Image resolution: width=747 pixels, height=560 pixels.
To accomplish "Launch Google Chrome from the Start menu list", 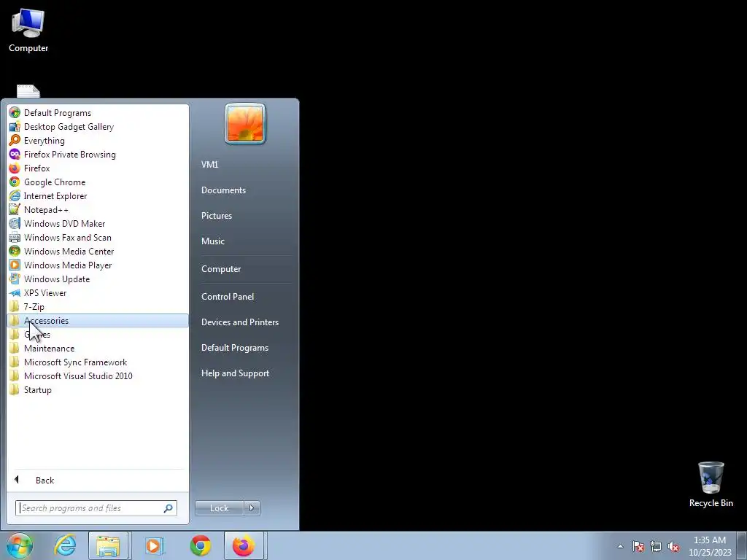I will [98, 182].
